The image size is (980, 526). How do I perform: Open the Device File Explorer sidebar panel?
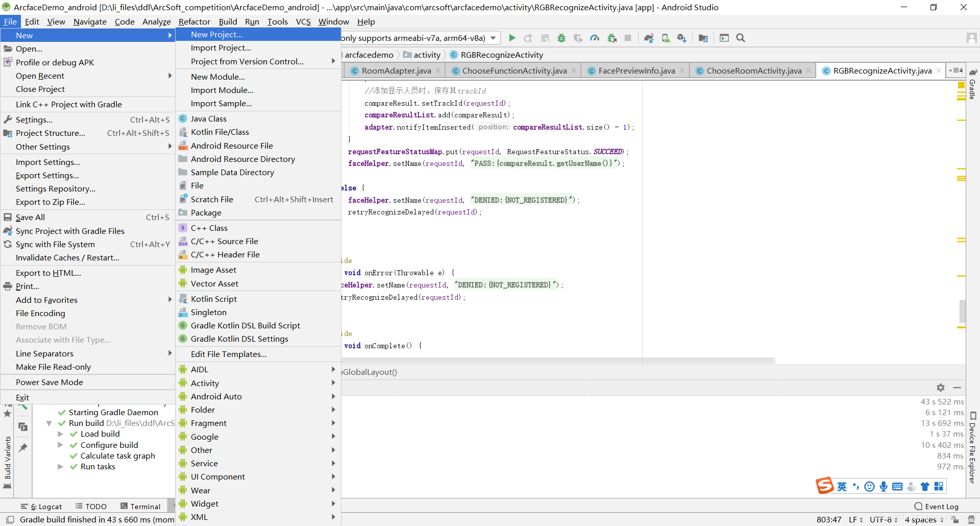tap(971, 449)
